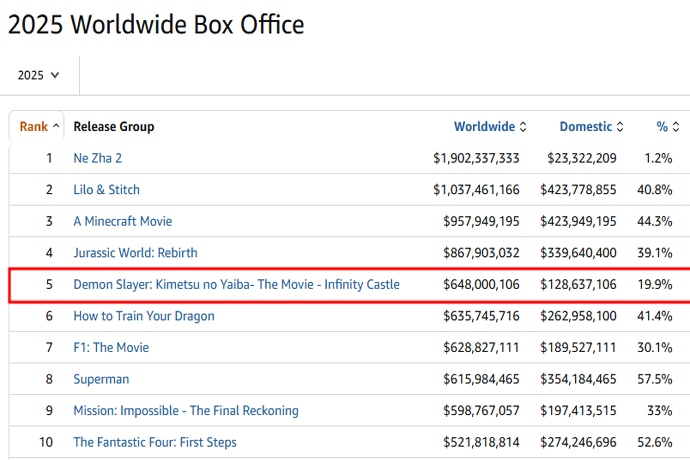Open Demon Slayer Infinity Castle link
This screenshot has height=460, width=690.
(236, 285)
